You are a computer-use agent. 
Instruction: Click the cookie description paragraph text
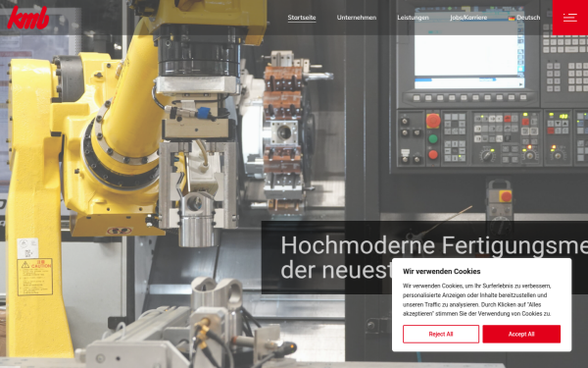[477, 299]
